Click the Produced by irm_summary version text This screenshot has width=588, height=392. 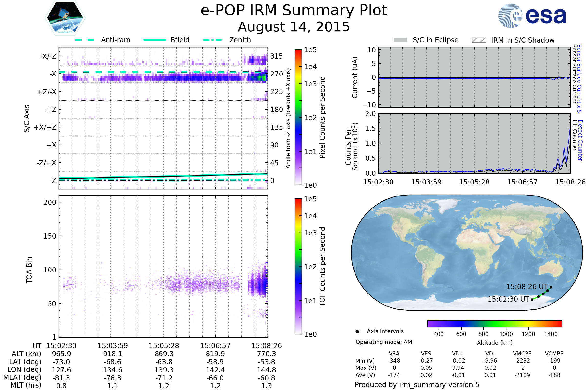point(417,384)
